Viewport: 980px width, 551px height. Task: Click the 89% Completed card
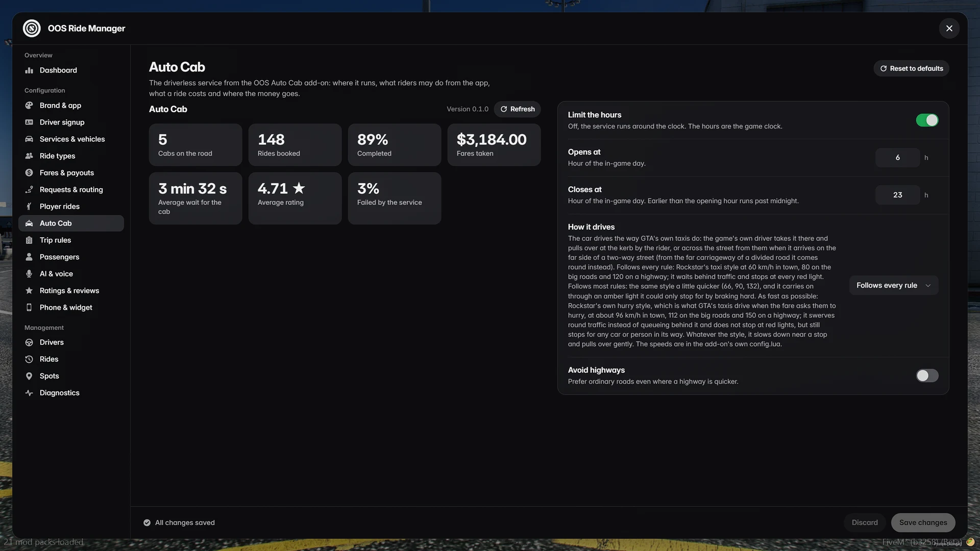(x=395, y=145)
